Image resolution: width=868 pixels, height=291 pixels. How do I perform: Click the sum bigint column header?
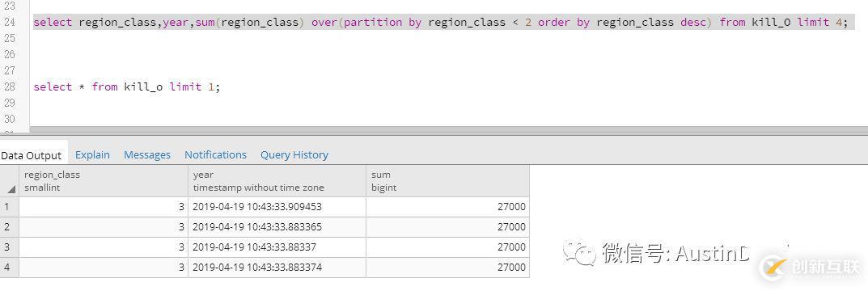tap(447, 181)
